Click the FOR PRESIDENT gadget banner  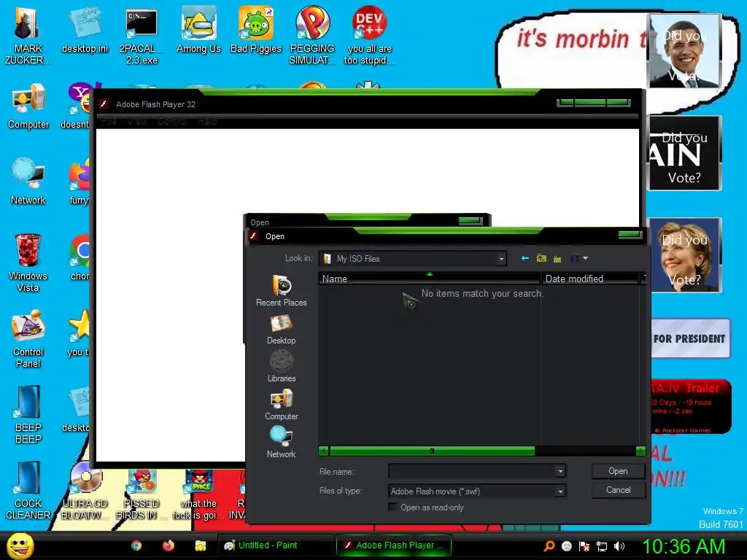(690, 338)
